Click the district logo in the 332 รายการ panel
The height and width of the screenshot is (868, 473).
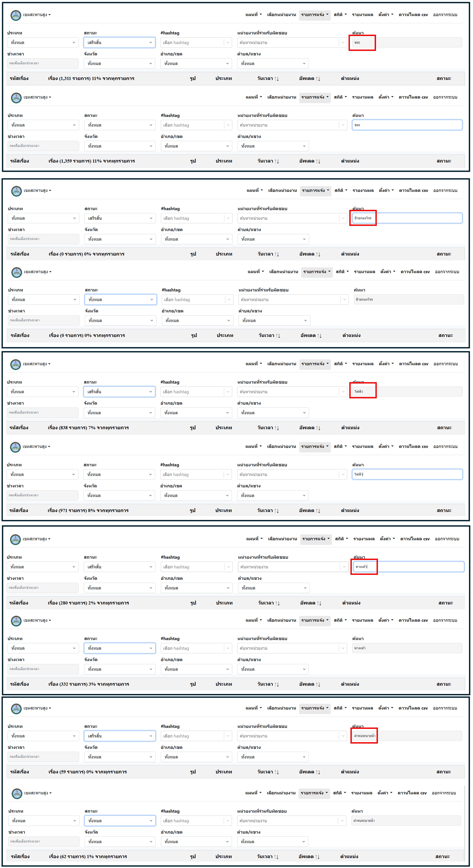coord(16,621)
